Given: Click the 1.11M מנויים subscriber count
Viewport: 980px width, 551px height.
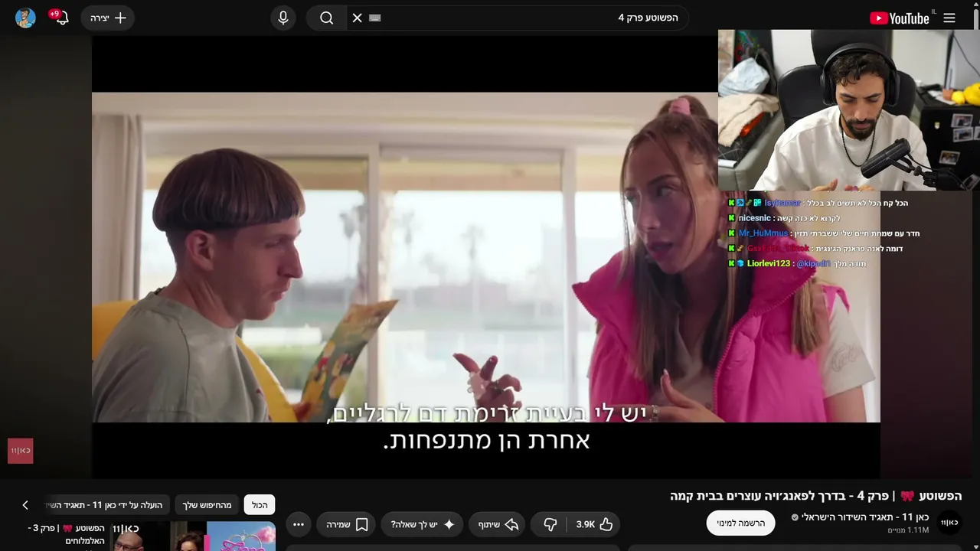Looking at the screenshot, I should pyautogui.click(x=908, y=530).
